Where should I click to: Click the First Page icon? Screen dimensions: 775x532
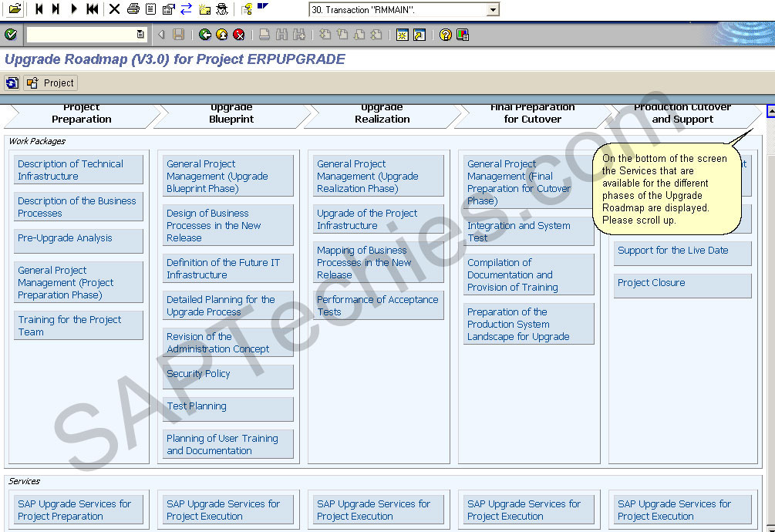coord(325,35)
